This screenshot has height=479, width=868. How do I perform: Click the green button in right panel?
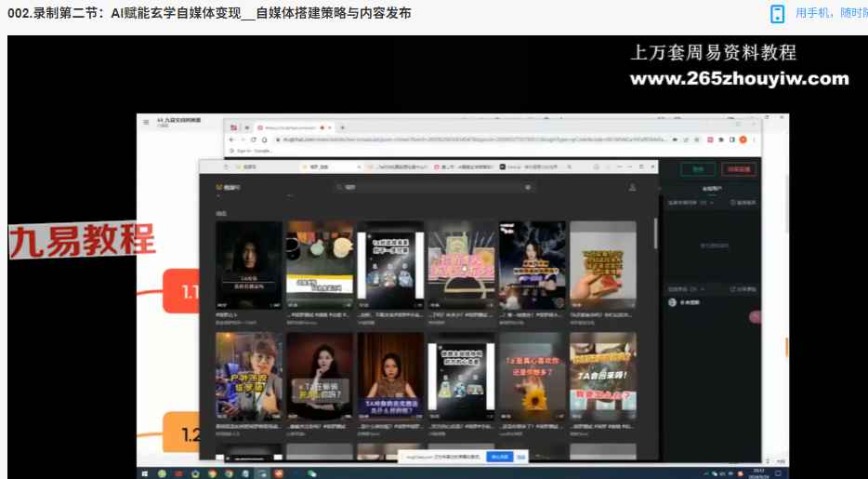[x=698, y=169]
